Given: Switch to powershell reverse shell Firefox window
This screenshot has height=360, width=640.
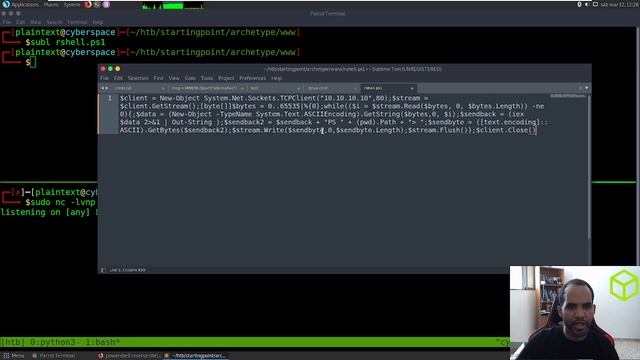Looking at the screenshot, I should point(129,356).
